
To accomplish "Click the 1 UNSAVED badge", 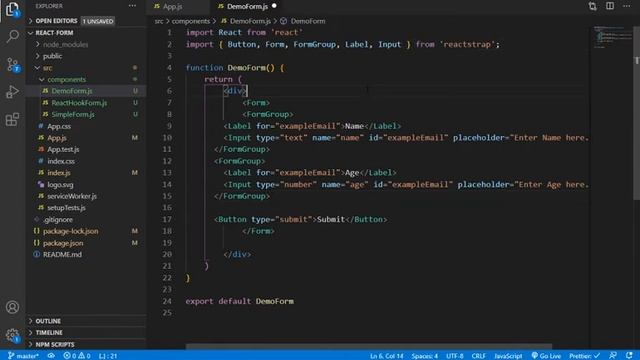I will click(98, 21).
